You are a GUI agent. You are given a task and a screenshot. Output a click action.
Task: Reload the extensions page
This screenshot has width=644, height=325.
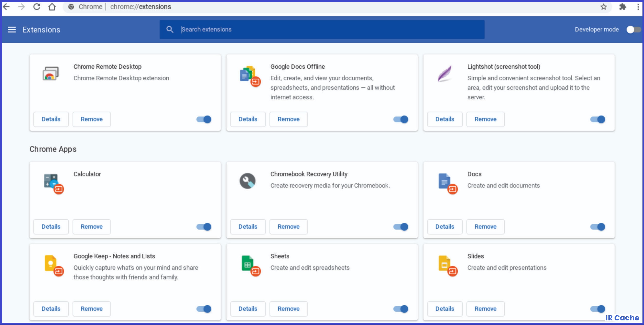tap(37, 7)
